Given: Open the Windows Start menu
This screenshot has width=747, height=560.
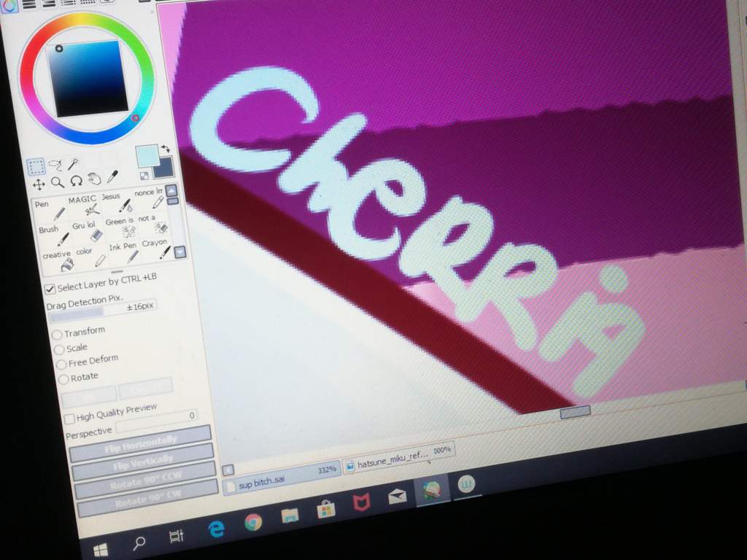Looking at the screenshot, I should tap(101, 551).
